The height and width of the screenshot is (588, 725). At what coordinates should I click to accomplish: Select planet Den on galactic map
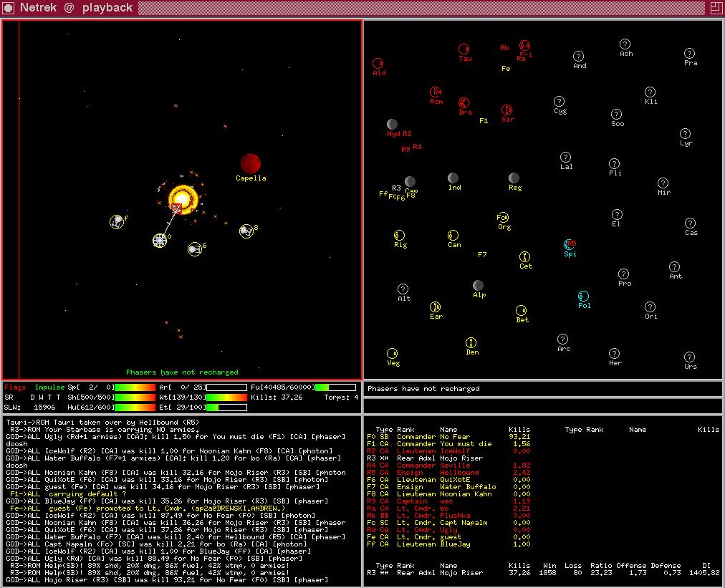tap(471, 342)
